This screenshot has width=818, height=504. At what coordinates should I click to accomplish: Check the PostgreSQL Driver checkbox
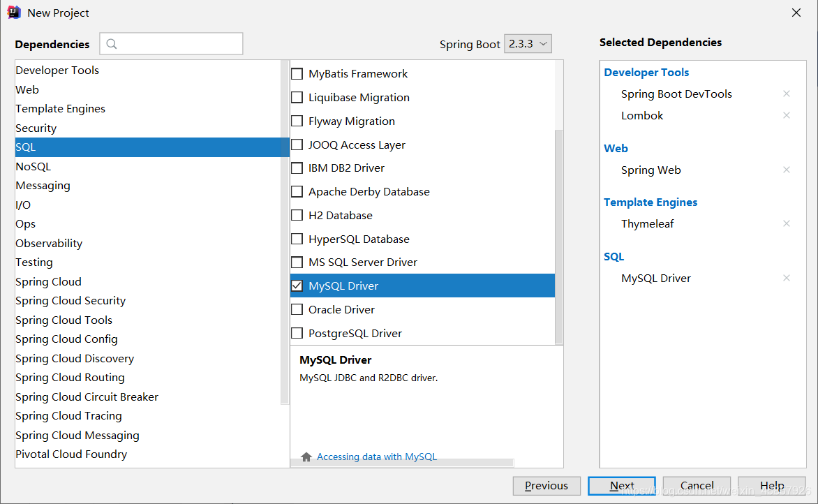click(297, 333)
